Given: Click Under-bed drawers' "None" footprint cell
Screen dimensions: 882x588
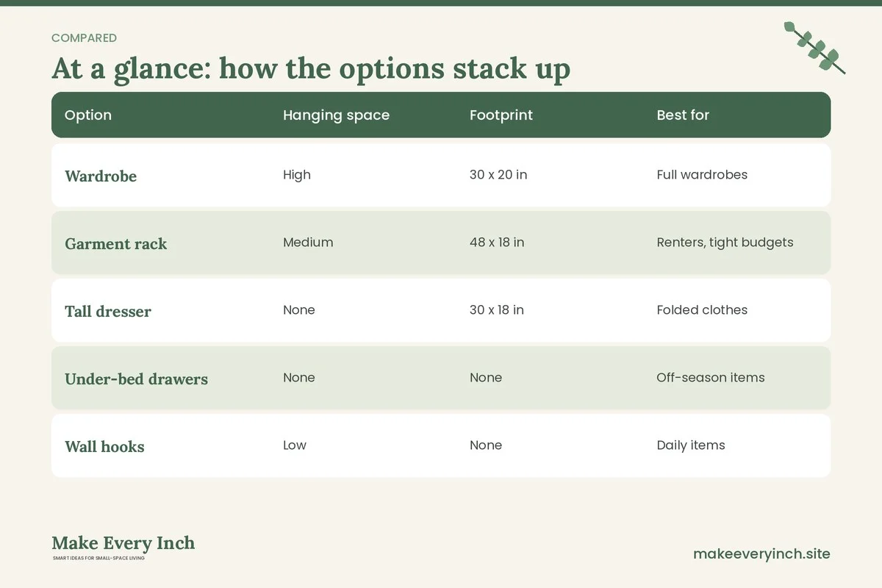Looking at the screenshot, I should pyautogui.click(x=486, y=378).
